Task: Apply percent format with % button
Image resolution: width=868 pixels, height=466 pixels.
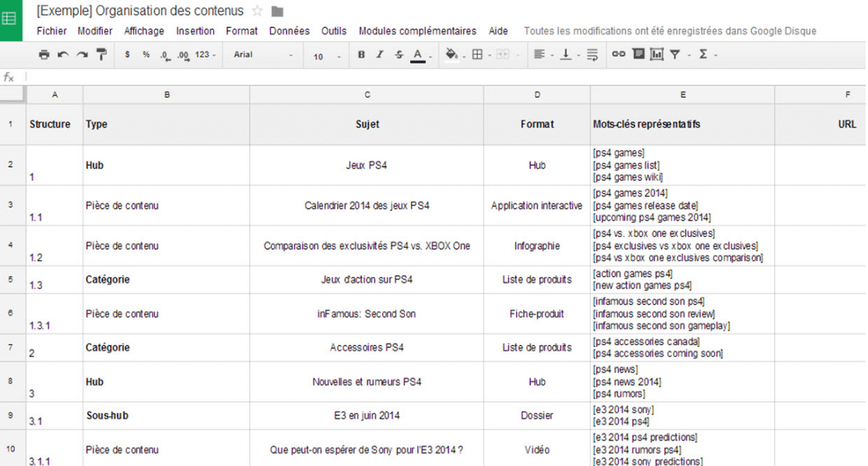Action: tap(146, 55)
